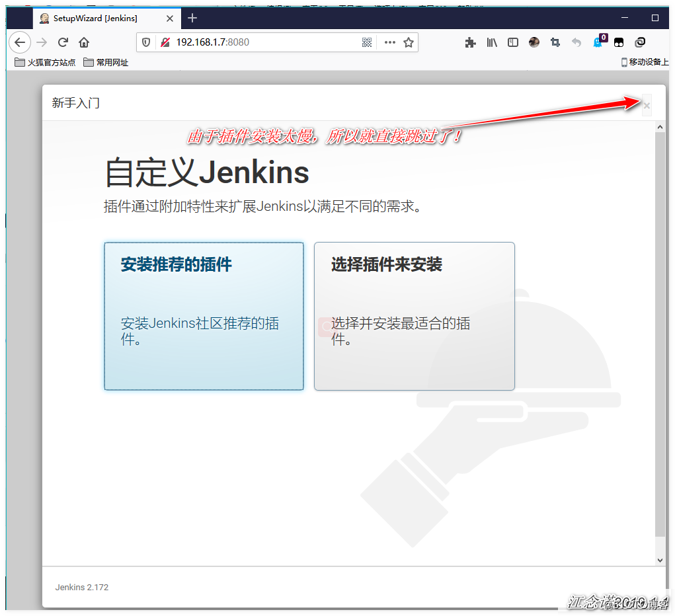Close the SetupWizard [Jenkins] tab
Screen dimensions: 675x616
(170, 19)
